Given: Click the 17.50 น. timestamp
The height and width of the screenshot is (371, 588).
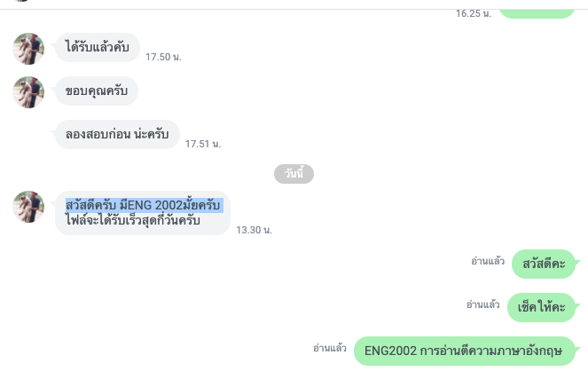Looking at the screenshot, I should (163, 57).
